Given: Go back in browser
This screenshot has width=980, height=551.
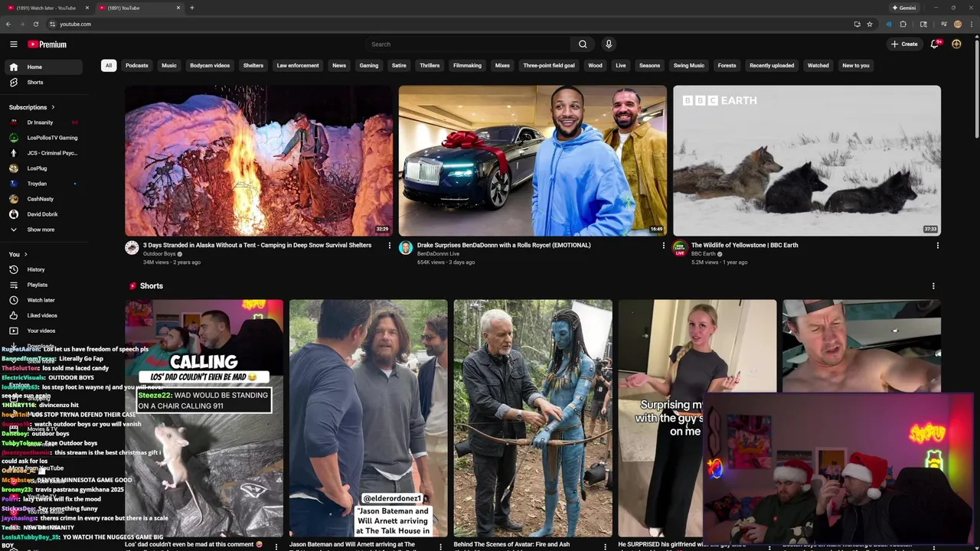Looking at the screenshot, I should 8,24.
